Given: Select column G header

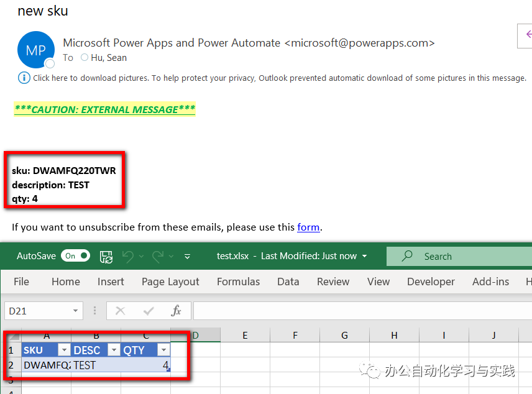Looking at the screenshot, I should click(x=344, y=336).
